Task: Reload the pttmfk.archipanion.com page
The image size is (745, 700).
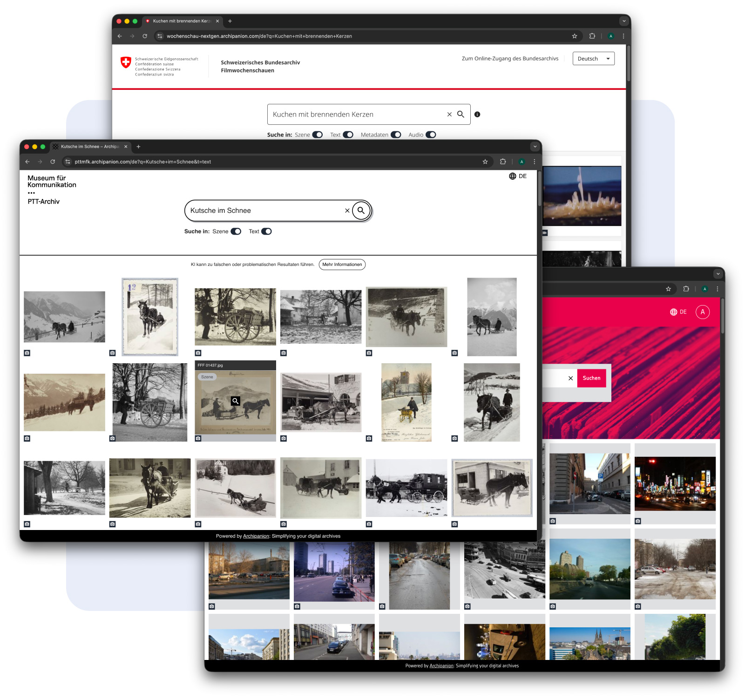Action: click(x=53, y=162)
